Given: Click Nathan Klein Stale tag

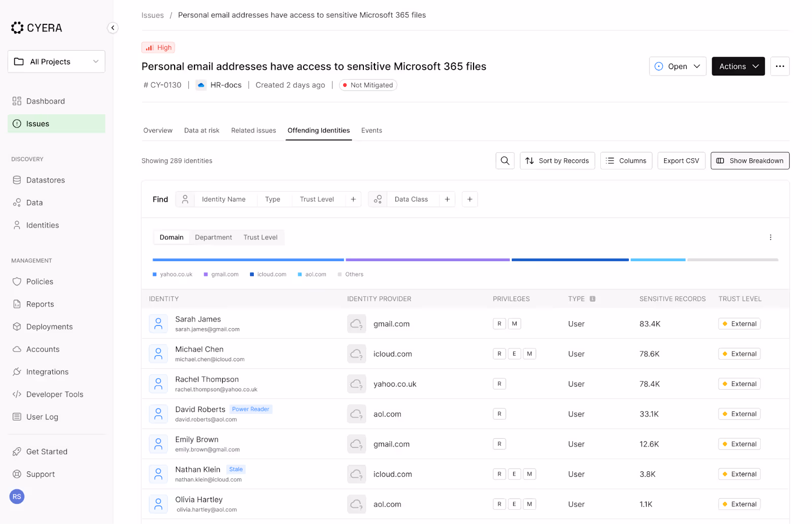Looking at the screenshot, I should click(236, 470).
